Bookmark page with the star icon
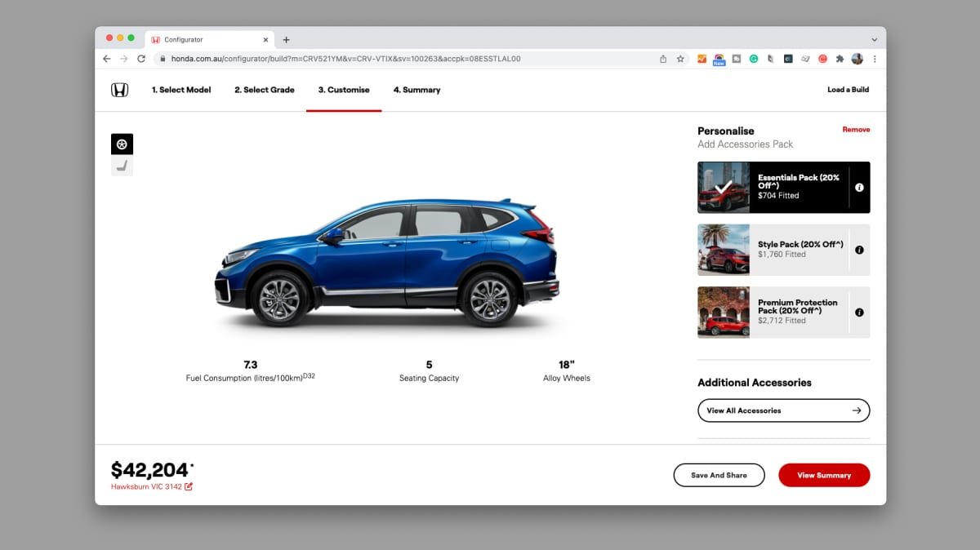 pos(680,59)
